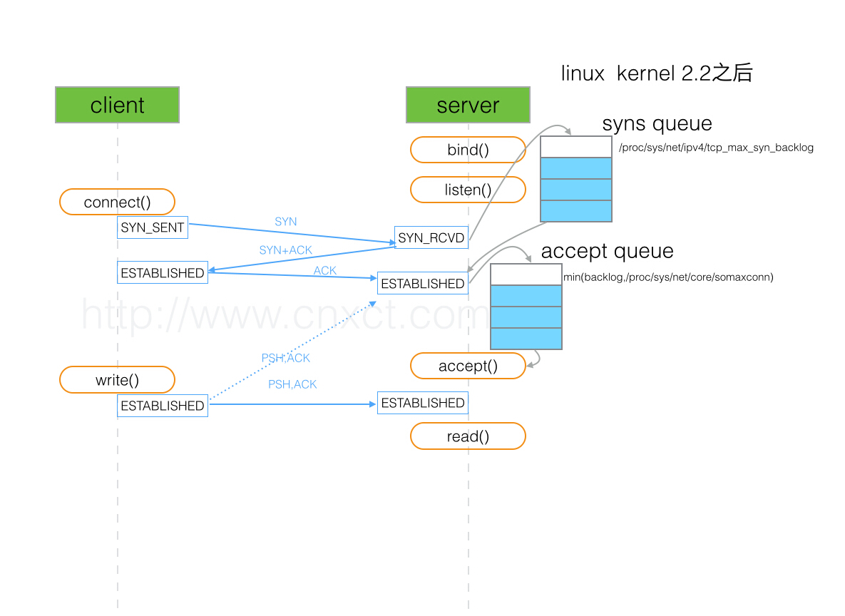Select the accept() function node
The width and height of the screenshot is (845, 616).
point(468,366)
